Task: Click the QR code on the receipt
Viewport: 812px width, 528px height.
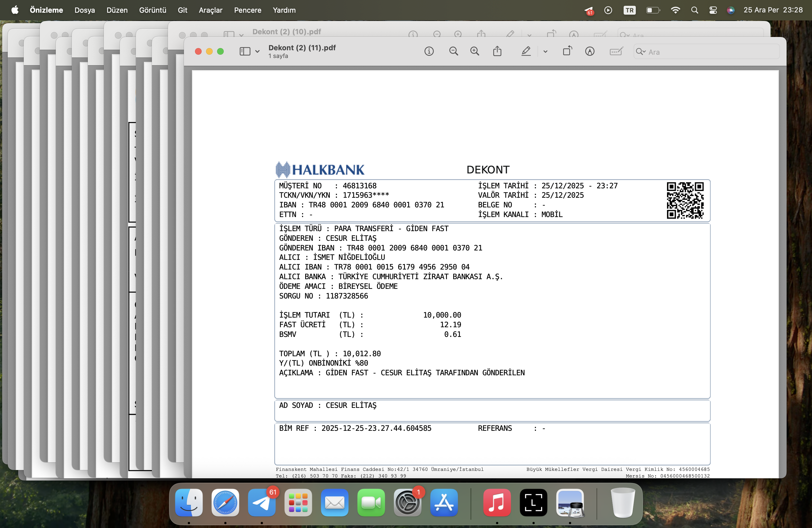Action: 685,200
